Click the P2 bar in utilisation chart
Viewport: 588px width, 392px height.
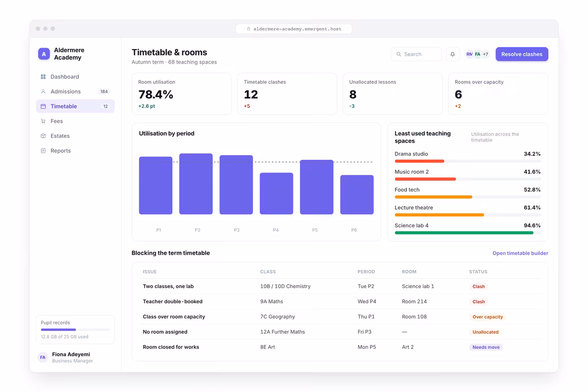click(196, 184)
